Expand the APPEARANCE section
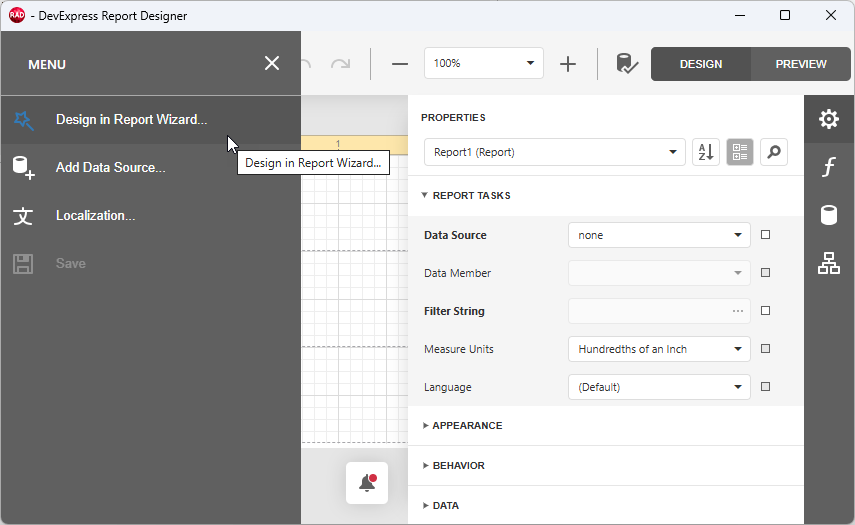This screenshot has width=855, height=525. tap(462, 426)
